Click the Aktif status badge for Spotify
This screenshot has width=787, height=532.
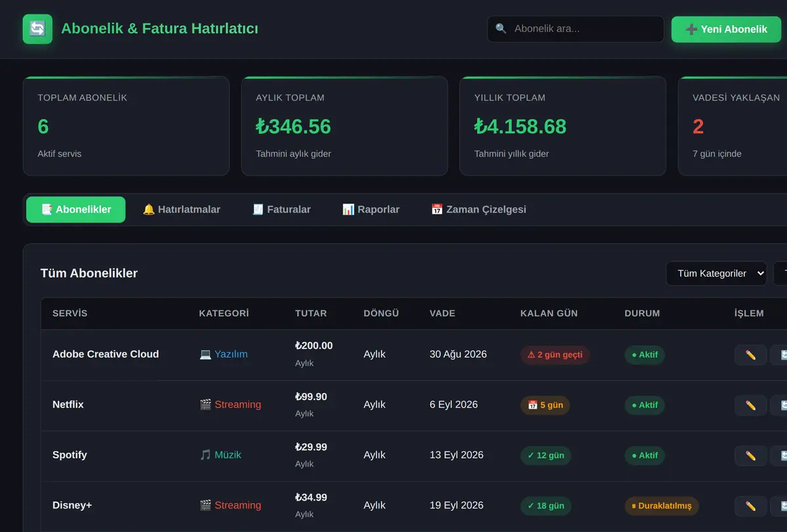coord(645,456)
